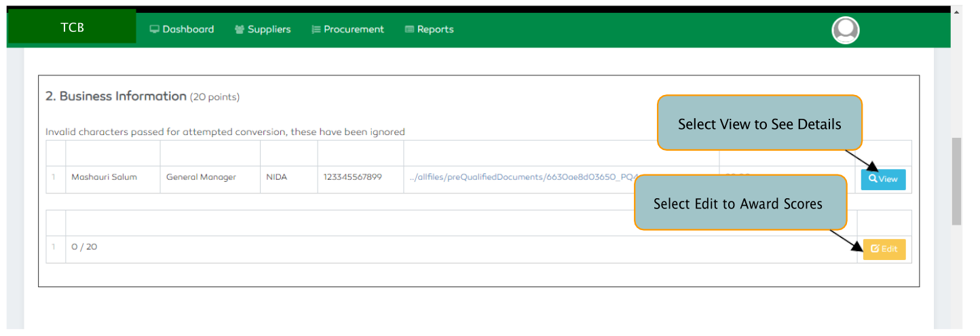The height and width of the screenshot is (336, 980).
Task: Open the user profile avatar
Action: point(845,30)
